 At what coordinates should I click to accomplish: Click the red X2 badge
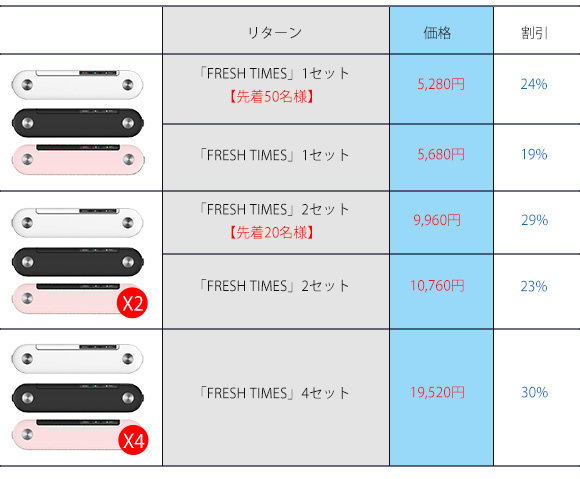tap(132, 303)
